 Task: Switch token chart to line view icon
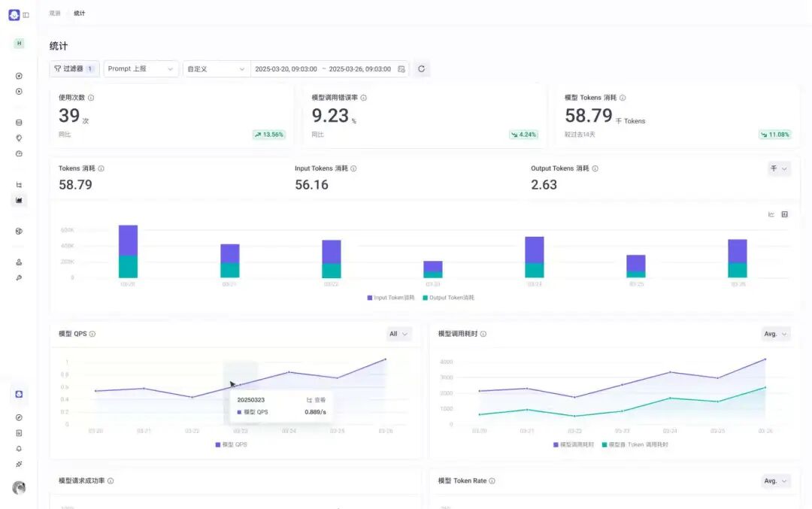(x=771, y=214)
